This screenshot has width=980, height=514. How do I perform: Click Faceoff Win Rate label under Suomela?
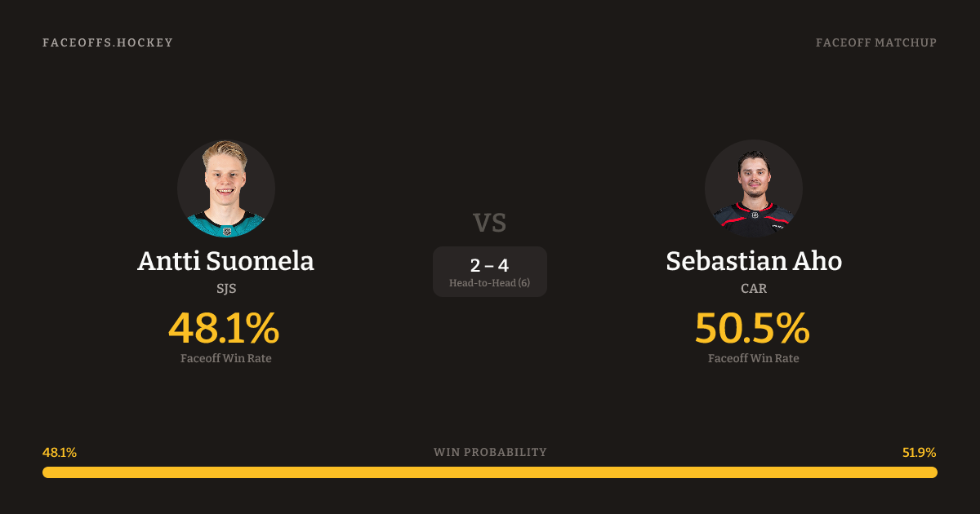pyautogui.click(x=226, y=358)
